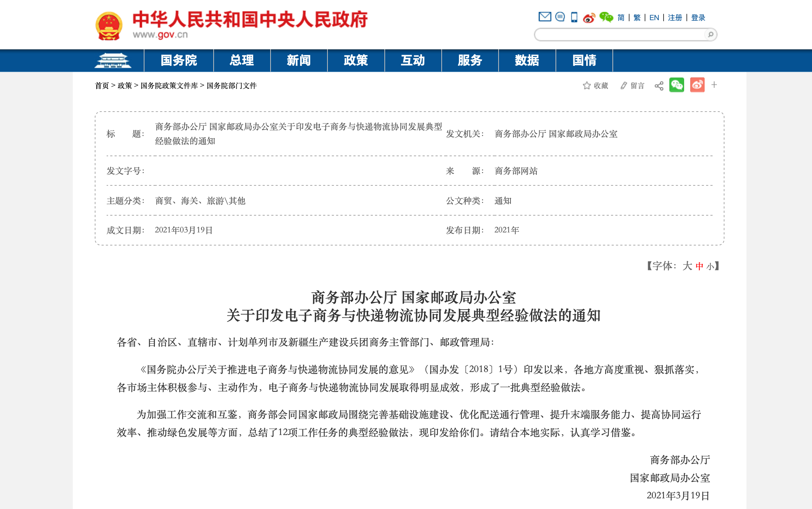Image resolution: width=812 pixels, height=509 pixels.
Task: Click 商务部网站 source value
Action: tap(516, 171)
